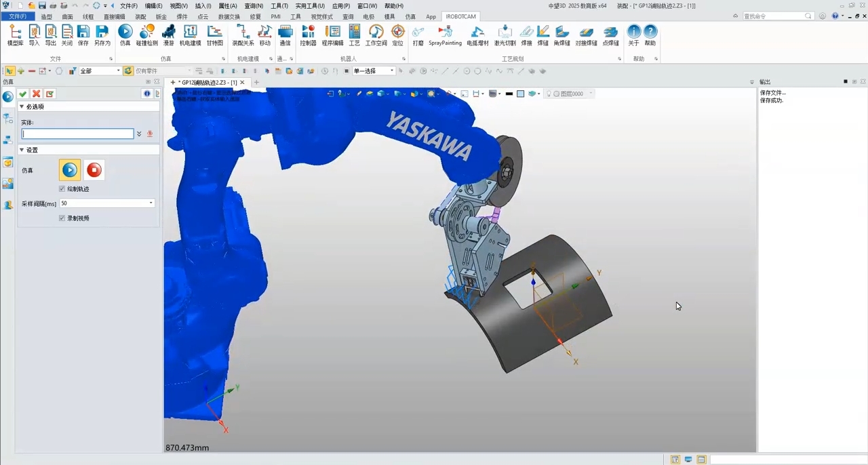
Task: Click the apply button beside the red X
Action: pyautogui.click(x=50, y=94)
